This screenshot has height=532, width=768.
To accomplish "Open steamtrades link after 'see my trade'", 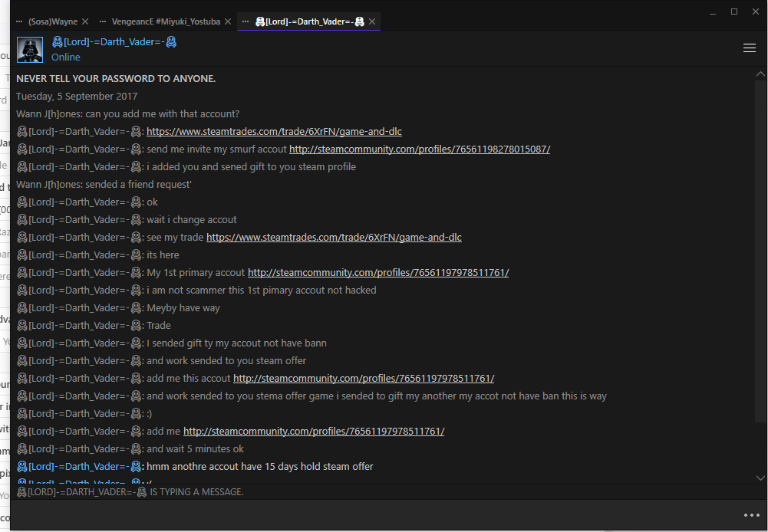I will pyautogui.click(x=334, y=238).
